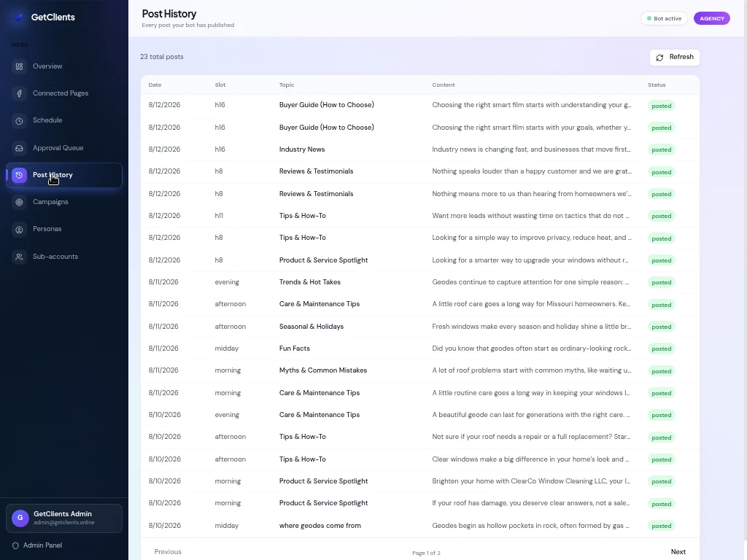Click content starting Want more leads without wasting
Image resolution: width=747 pixels, height=560 pixels.
(531, 216)
